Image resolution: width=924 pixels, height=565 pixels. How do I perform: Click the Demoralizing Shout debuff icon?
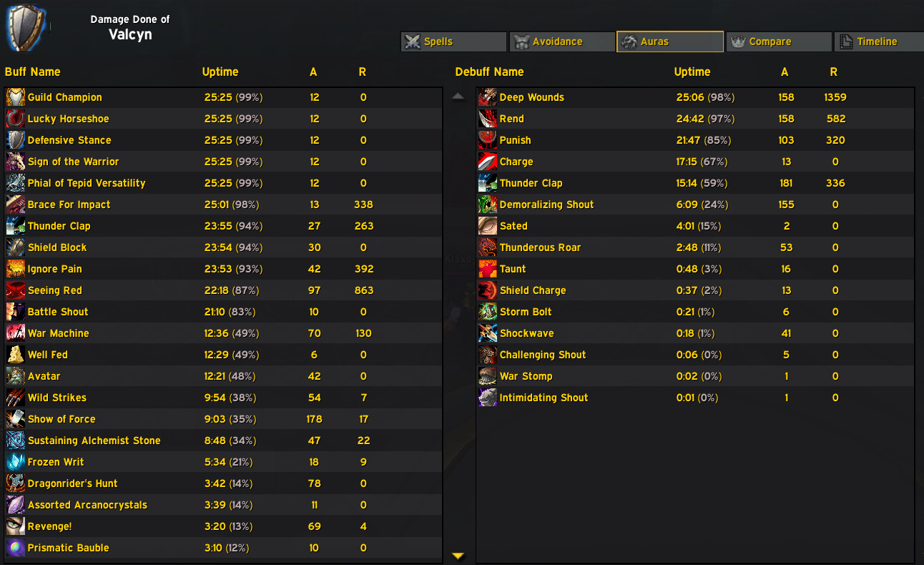click(488, 205)
